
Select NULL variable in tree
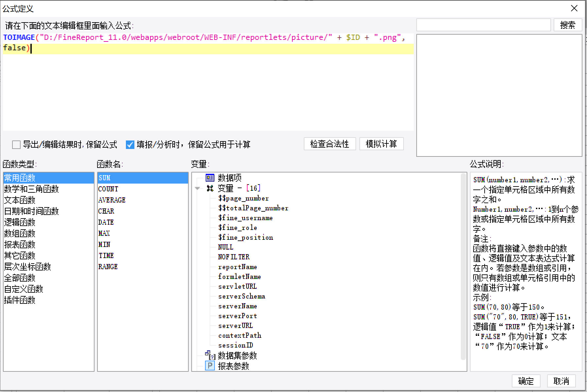click(x=226, y=247)
